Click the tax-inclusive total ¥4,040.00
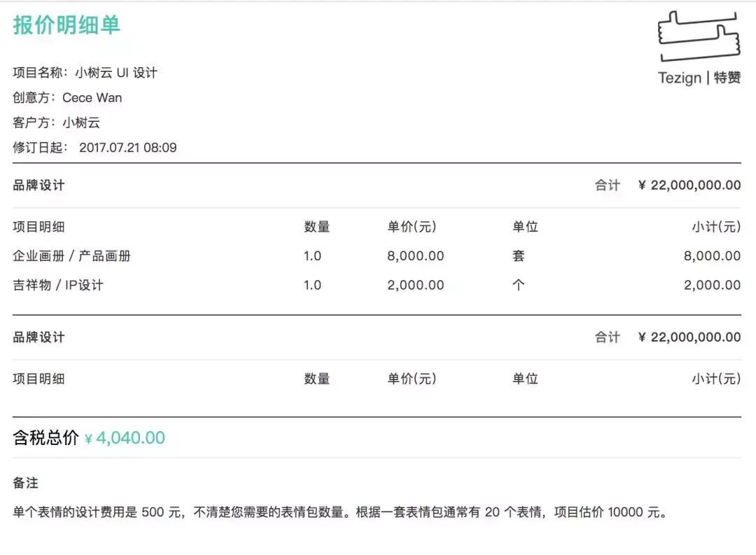Screen dimensions: 756x555 (x=125, y=439)
